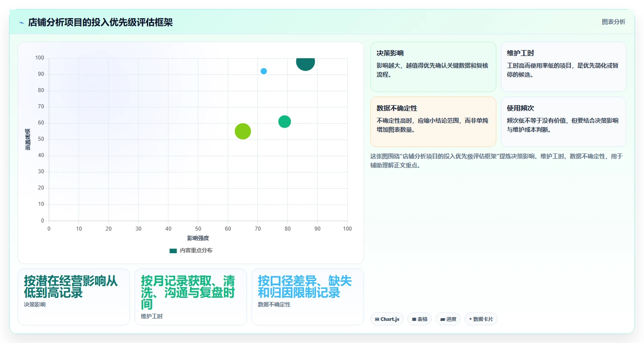Image resolution: width=644 pixels, height=343 pixels.
Task: Open the 决策影响 info card
Action: point(433,67)
